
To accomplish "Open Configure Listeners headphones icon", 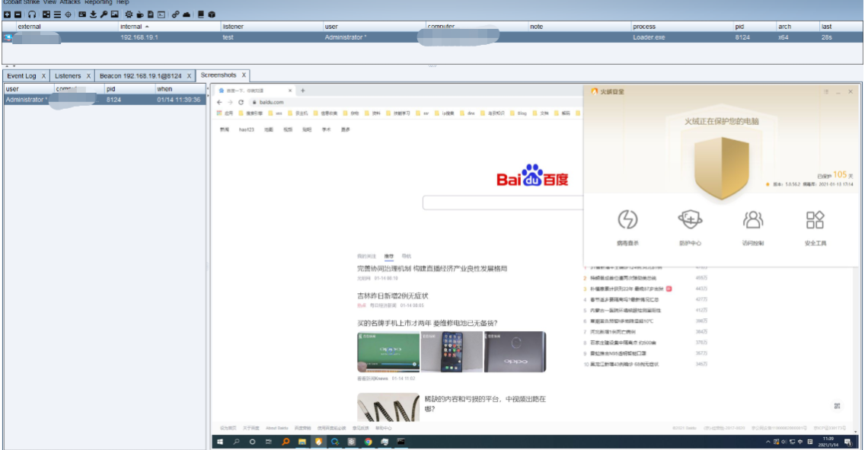I will point(32,14).
